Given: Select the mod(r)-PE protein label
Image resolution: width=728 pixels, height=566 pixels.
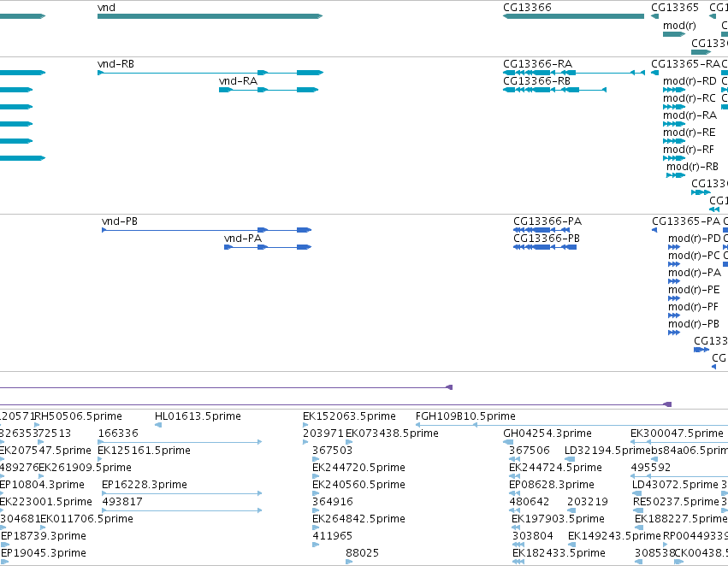Looking at the screenshot, I should click(694, 290).
